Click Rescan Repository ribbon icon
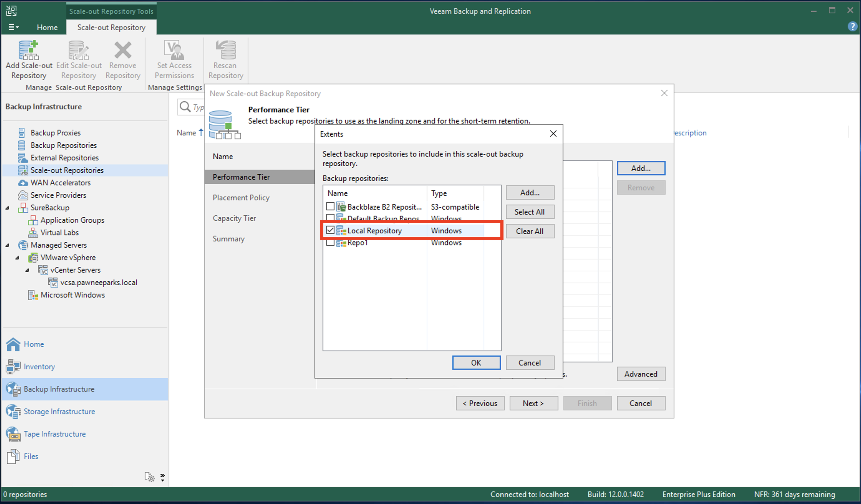This screenshot has width=861, height=504. (226, 60)
